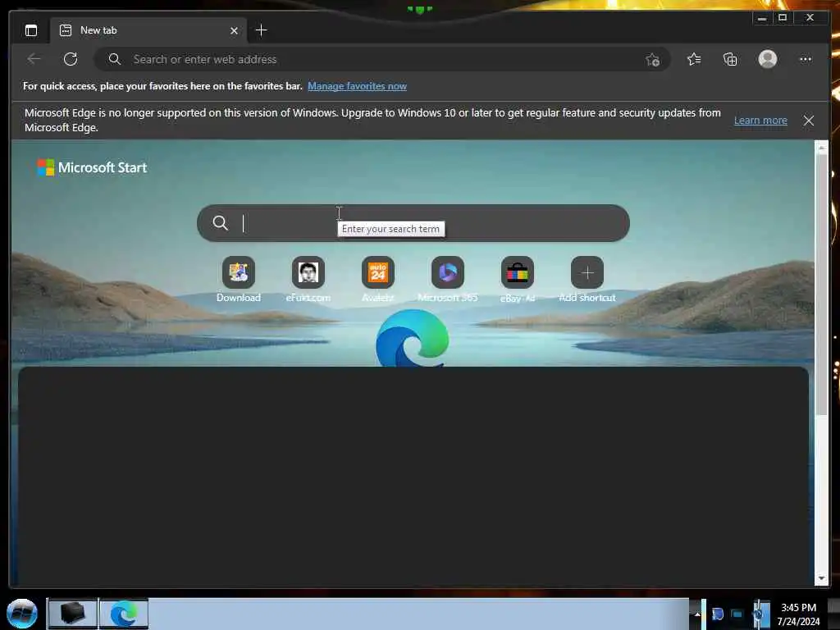Open the Download shortcut tile
The image size is (840, 630).
pyautogui.click(x=239, y=279)
